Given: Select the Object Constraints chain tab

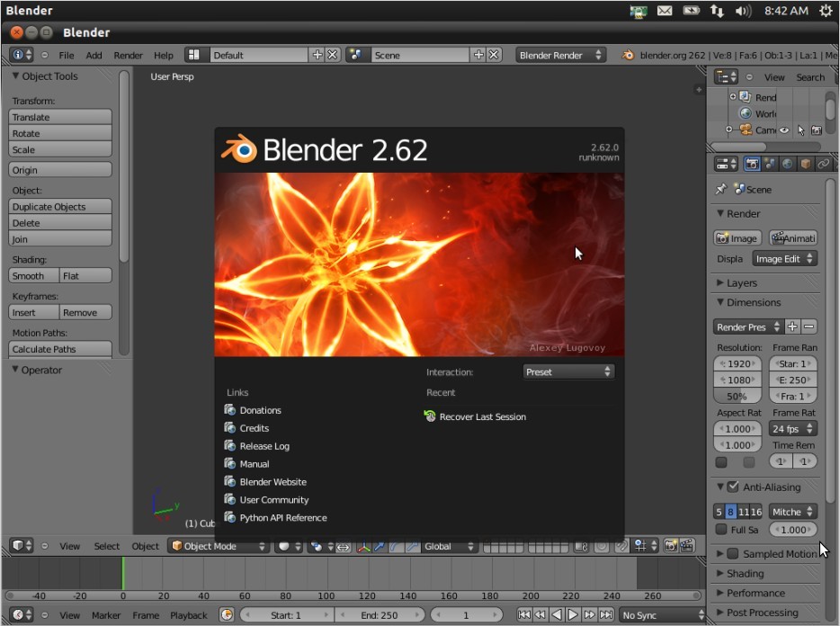Looking at the screenshot, I should [823, 164].
